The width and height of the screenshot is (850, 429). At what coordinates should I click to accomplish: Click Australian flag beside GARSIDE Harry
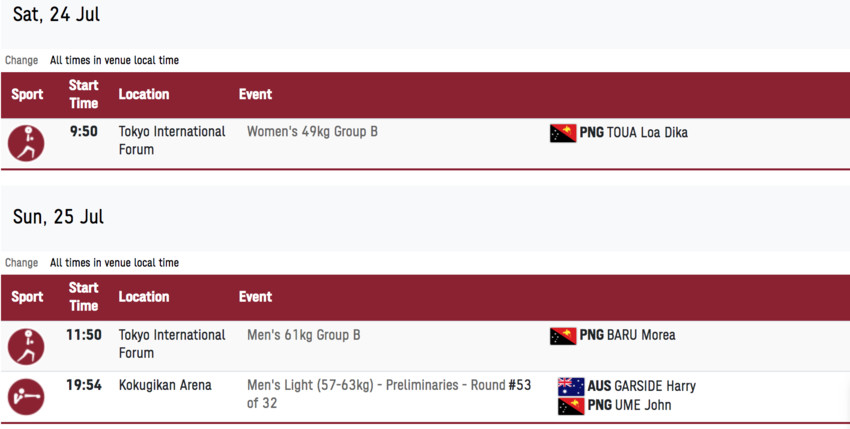pyautogui.click(x=571, y=386)
